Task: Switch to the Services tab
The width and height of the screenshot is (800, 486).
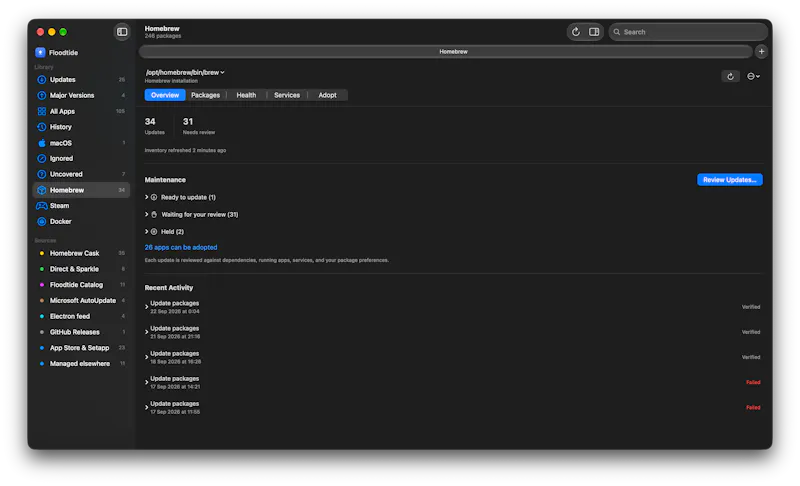Action: coord(287,95)
